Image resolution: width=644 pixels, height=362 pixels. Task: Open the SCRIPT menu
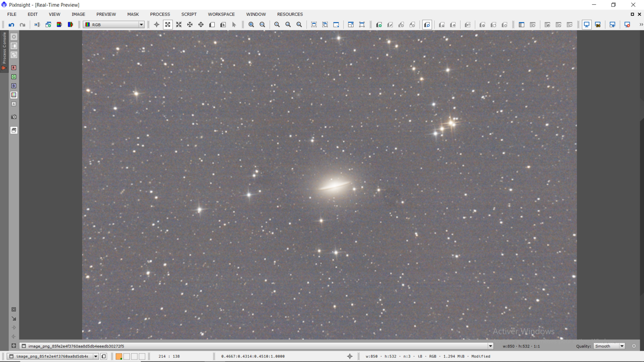[x=189, y=14]
